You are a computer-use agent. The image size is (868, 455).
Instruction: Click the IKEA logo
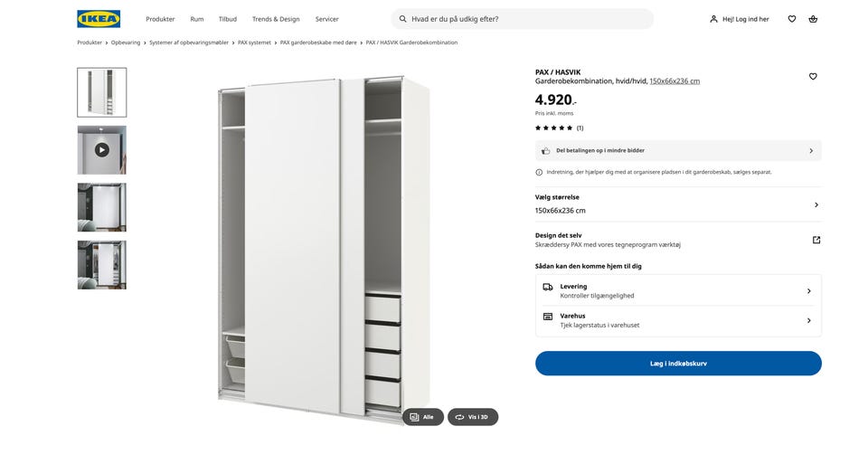[99, 18]
